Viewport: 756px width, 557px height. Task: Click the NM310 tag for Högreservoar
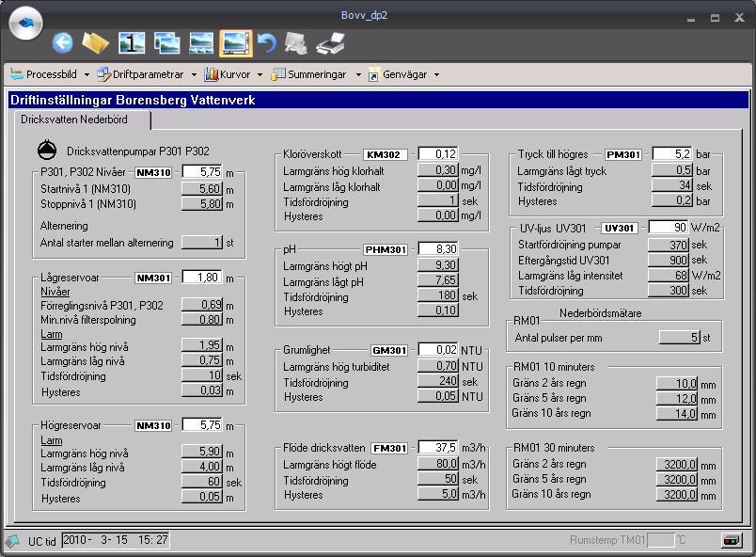[153, 426]
